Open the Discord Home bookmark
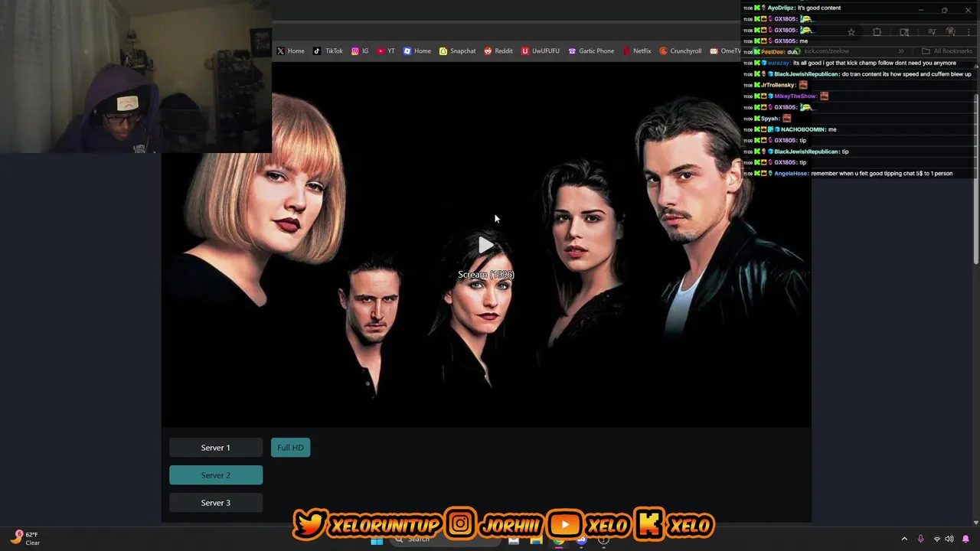Image resolution: width=980 pixels, height=551 pixels. tap(417, 51)
